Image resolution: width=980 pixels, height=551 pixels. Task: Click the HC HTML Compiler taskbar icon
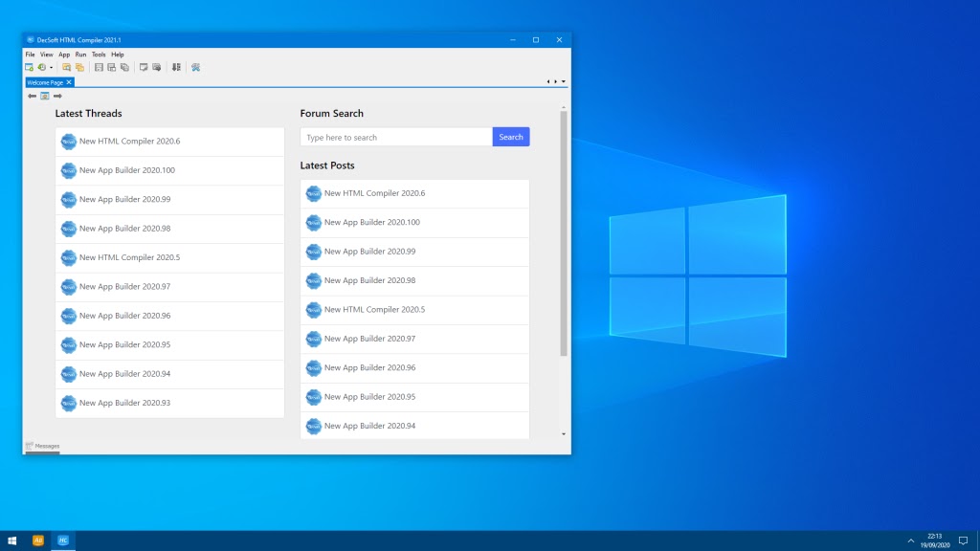coord(63,540)
